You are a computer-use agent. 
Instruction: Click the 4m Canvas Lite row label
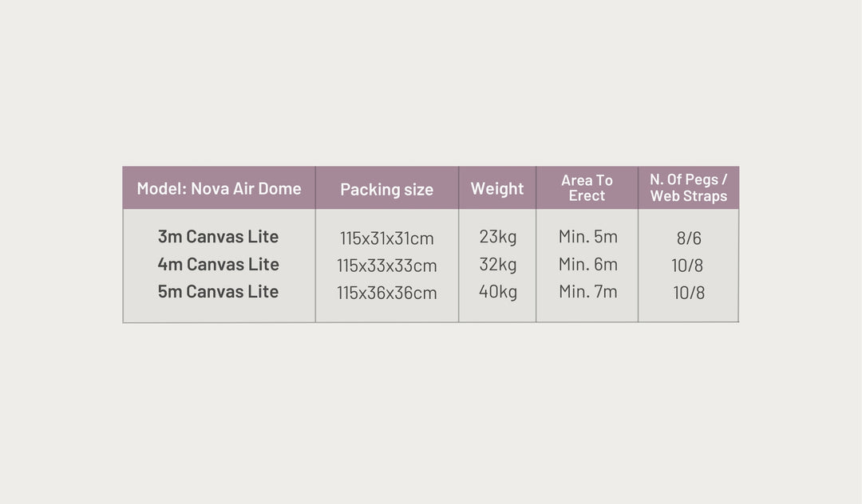tap(218, 264)
